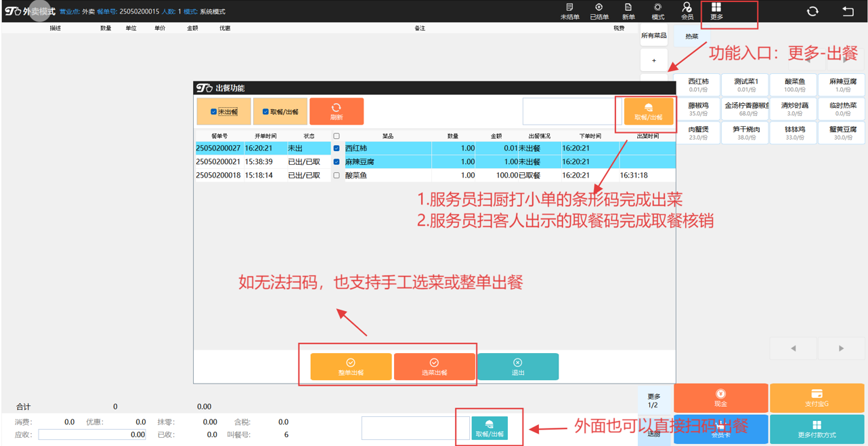Toggle the 取餐/出餐 filter checkbox
Screen dimensions: 868x446
pos(265,112)
